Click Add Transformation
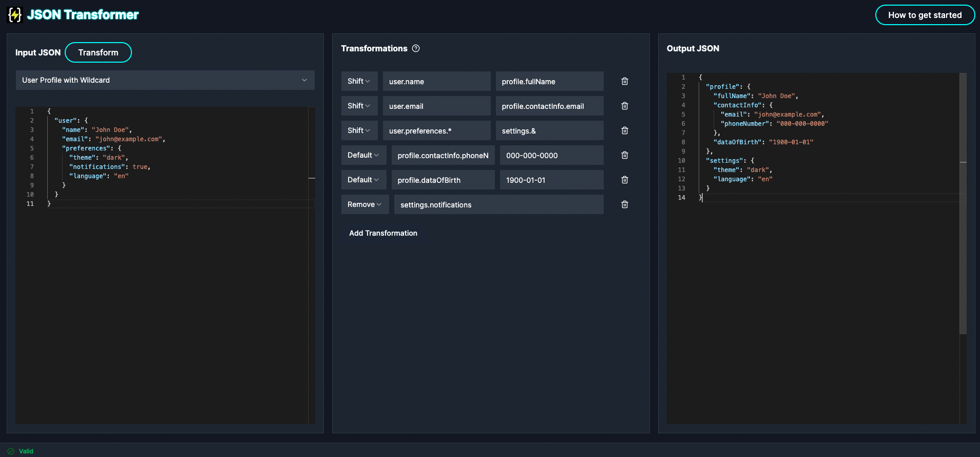This screenshot has height=457, width=980. [x=383, y=233]
